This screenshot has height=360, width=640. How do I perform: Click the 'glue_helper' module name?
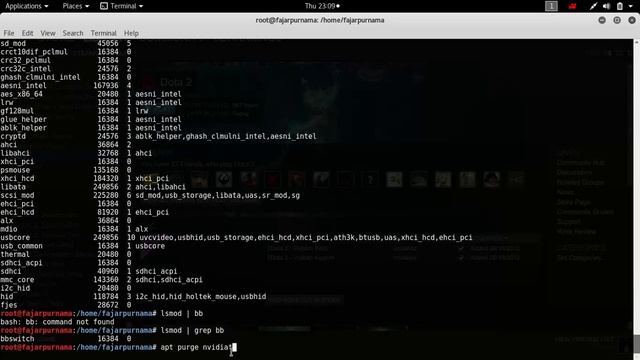tap(23, 119)
